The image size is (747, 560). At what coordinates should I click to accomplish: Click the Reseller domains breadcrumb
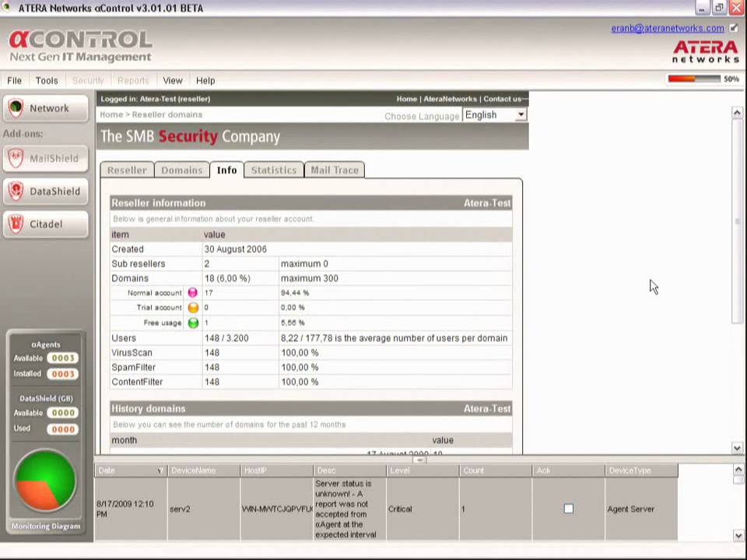click(167, 114)
